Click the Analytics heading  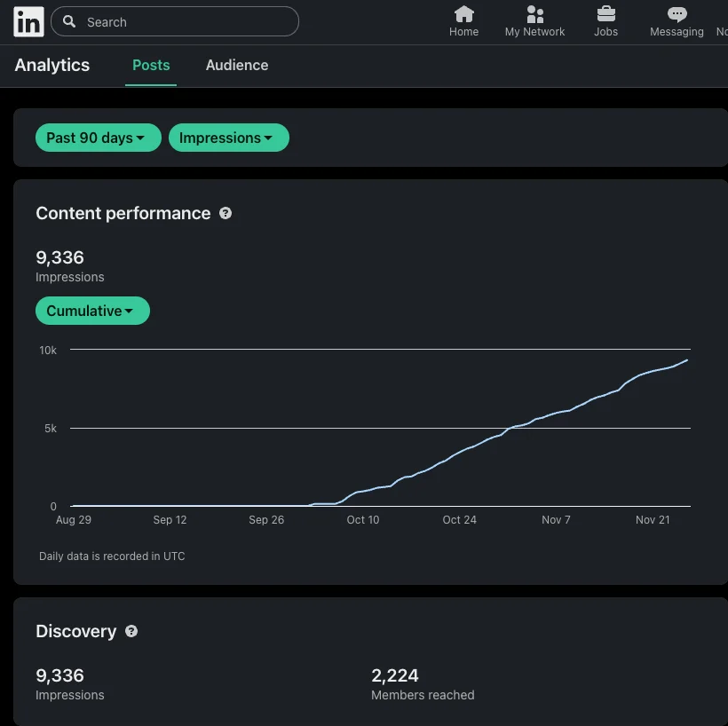click(x=51, y=65)
